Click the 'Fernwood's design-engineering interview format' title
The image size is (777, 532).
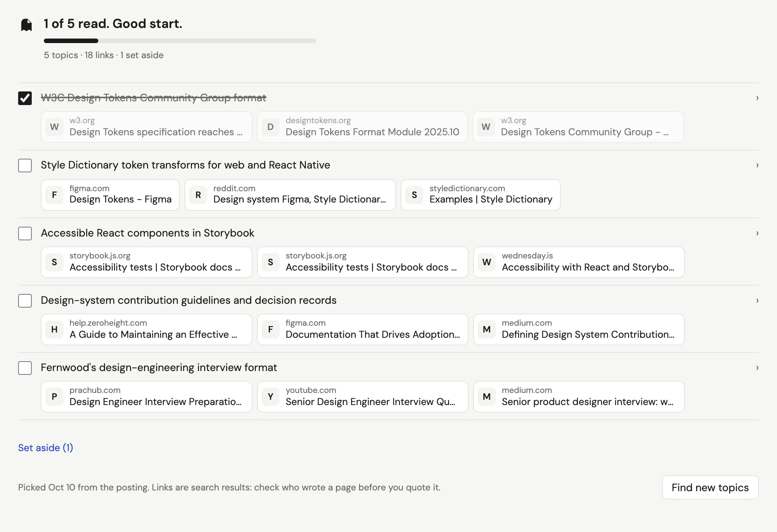pyautogui.click(x=159, y=368)
